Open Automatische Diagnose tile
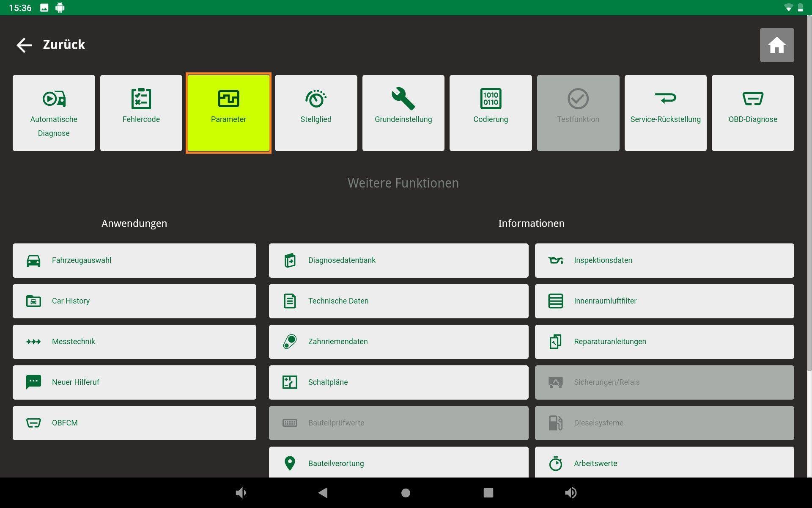The image size is (812, 508). [54, 113]
